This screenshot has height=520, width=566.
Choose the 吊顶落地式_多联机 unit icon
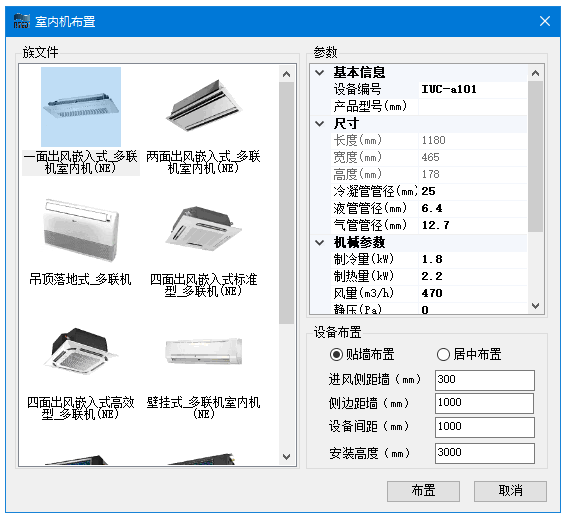point(81,230)
